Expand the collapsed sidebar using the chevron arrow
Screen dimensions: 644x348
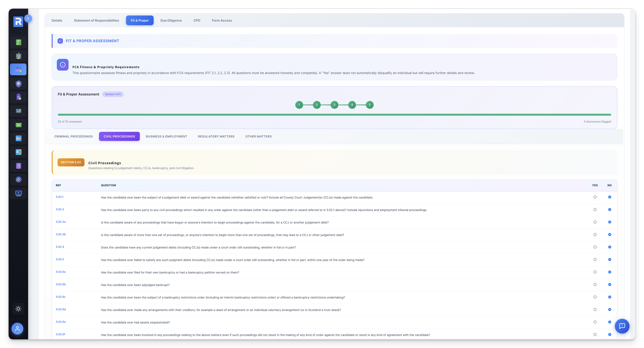coord(28,18)
